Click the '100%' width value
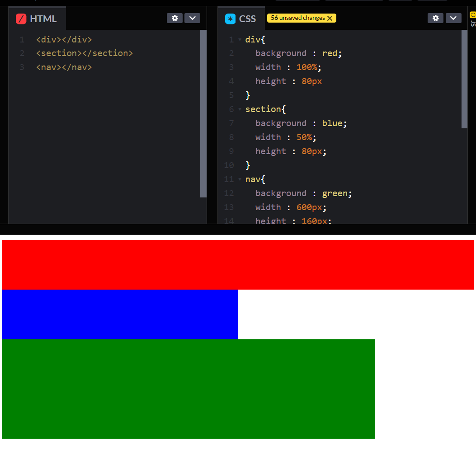Screen dimensions: 476x450 click(x=306, y=67)
